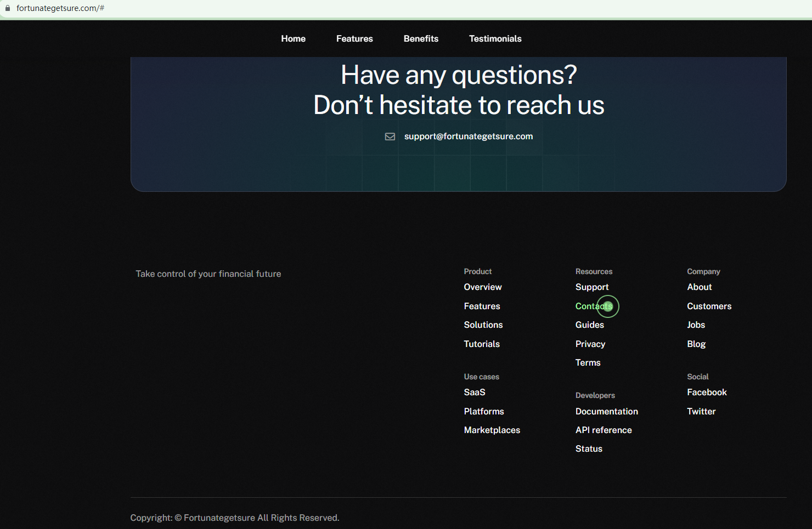Image resolution: width=812 pixels, height=529 pixels.
Task: Click the Contacts link under Resources
Action: click(593, 306)
